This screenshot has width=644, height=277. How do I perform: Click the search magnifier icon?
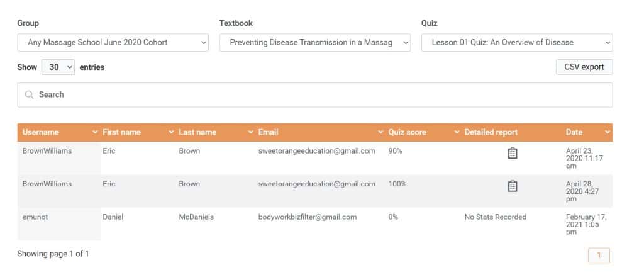point(29,94)
